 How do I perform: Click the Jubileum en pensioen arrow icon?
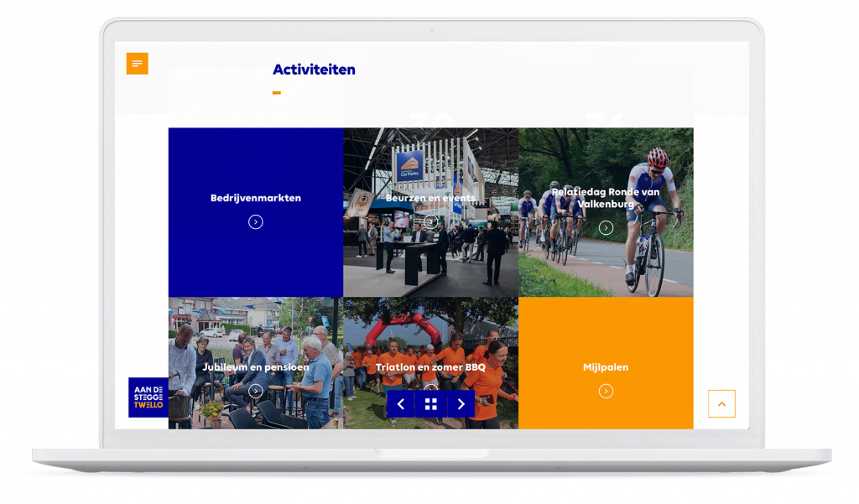pyautogui.click(x=257, y=391)
